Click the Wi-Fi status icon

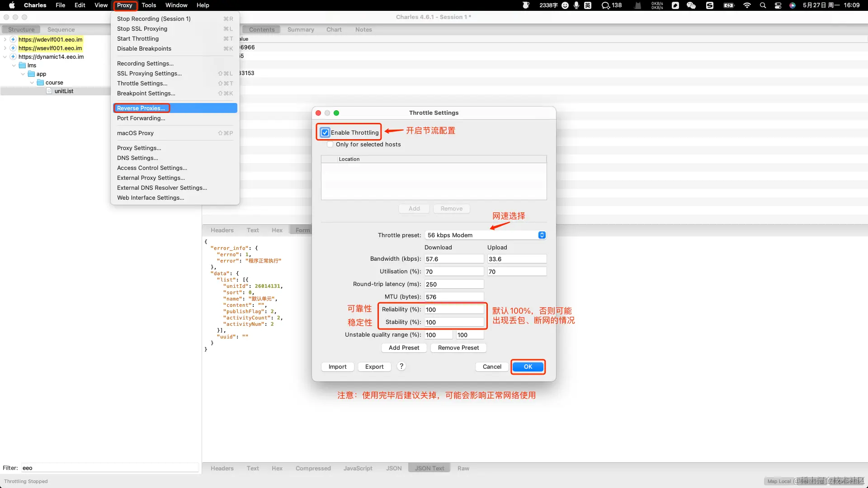747,5
